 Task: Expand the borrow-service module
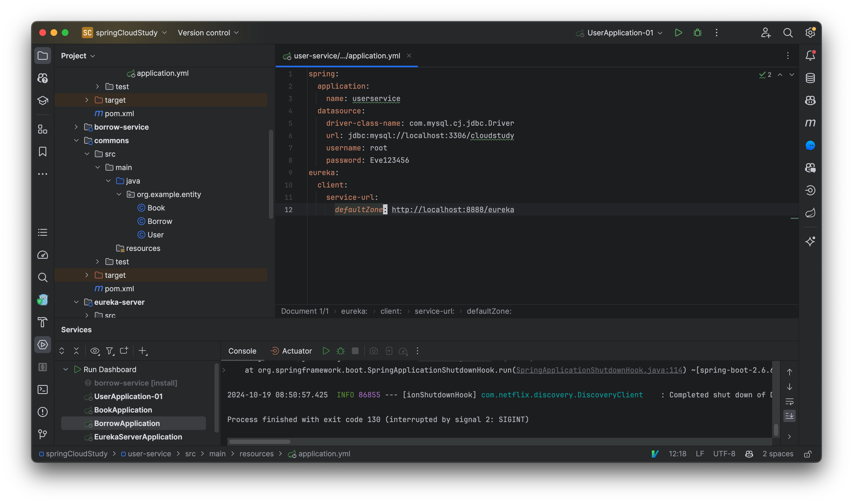[76, 127]
